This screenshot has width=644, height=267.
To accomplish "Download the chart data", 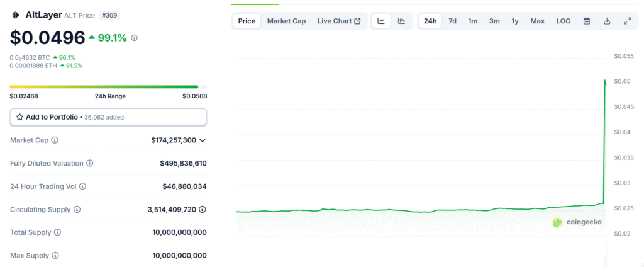I will (607, 21).
